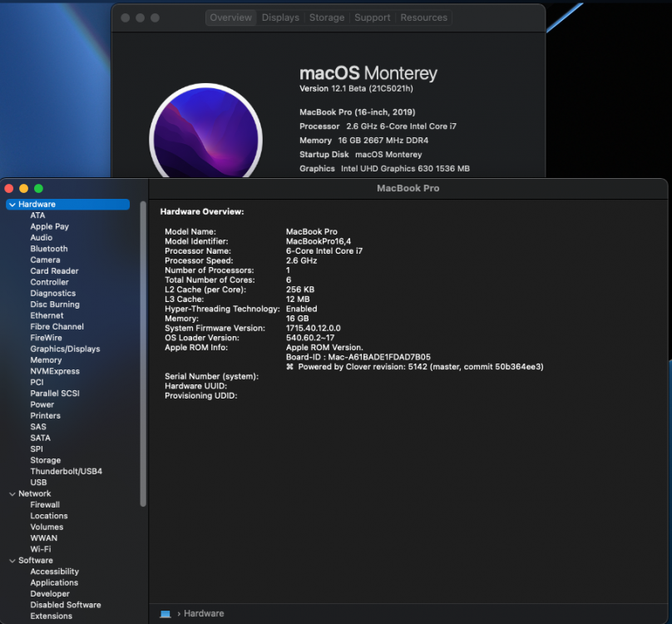Screen dimensions: 672x624
Task: Select PCI in the sidebar
Action: coord(37,383)
